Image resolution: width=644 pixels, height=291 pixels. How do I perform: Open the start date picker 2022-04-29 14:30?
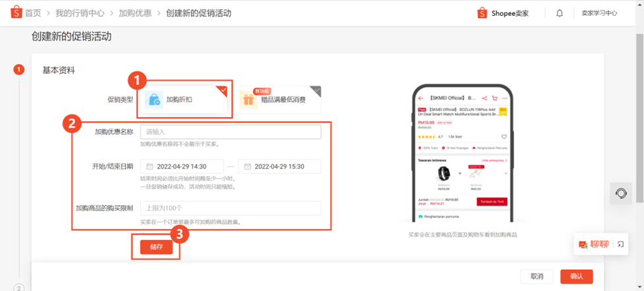[182, 167]
